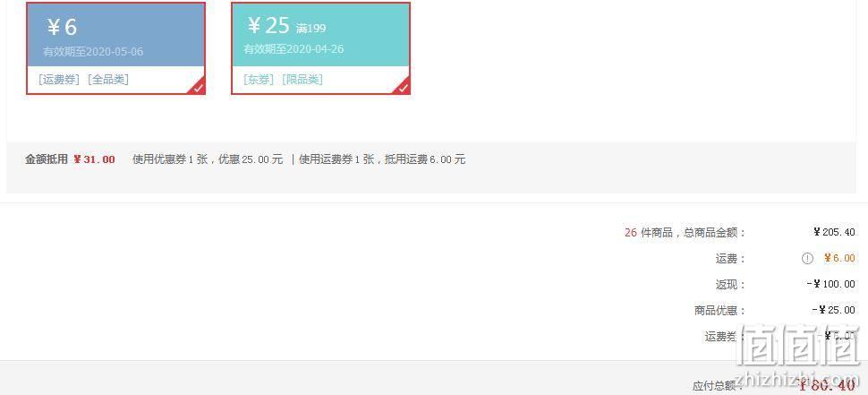Screen dimensions: 868x395
Task: Click the ¥205.40 total goods amount
Action: pos(834,232)
